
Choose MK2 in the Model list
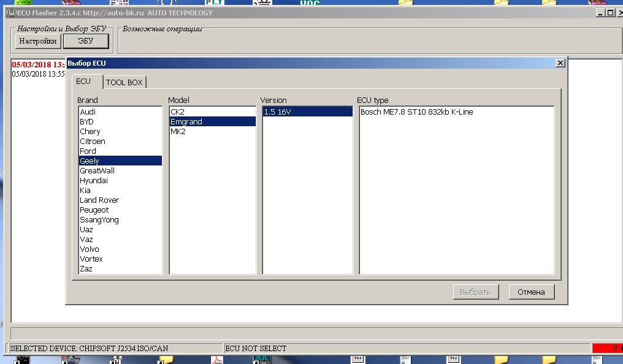pyautogui.click(x=213, y=131)
